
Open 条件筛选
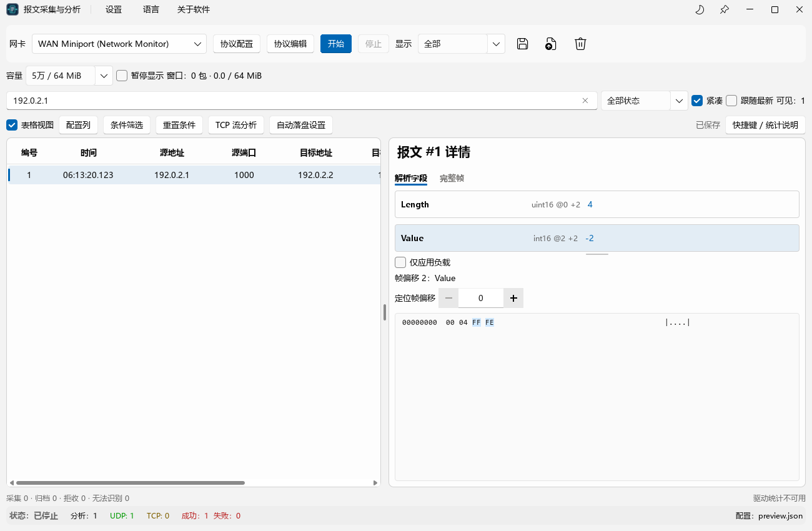[x=127, y=125]
